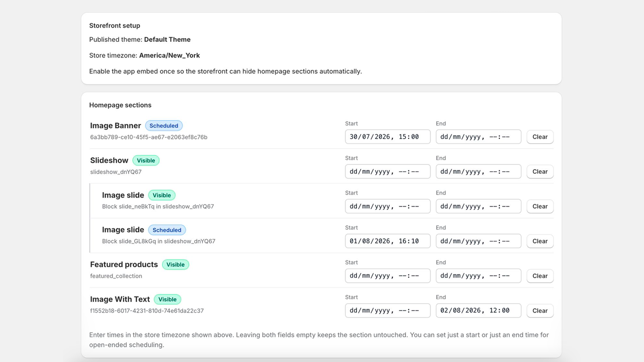Set end date for slide_GL8kGq image slide
Image resolution: width=644 pixels, height=362 pixels.
pos(479,241)
